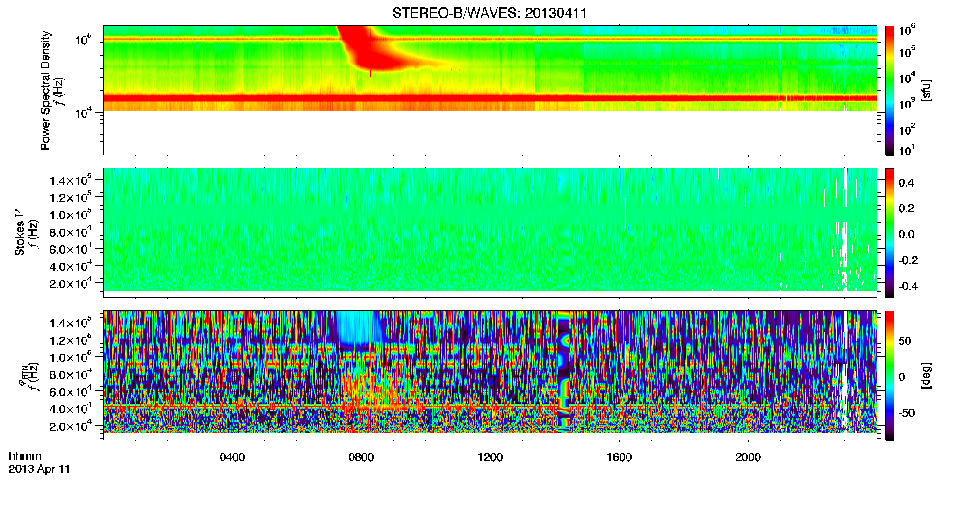Viewport: 980px width, 505px height.
Task: Click the 0800 time axis label
Action: coord(361,457)
